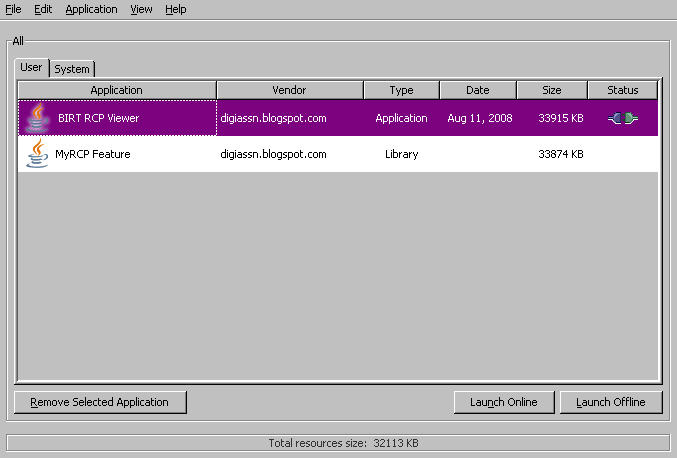Open the View menu
This screenshot has height=458, width=677.
[141, 9]
